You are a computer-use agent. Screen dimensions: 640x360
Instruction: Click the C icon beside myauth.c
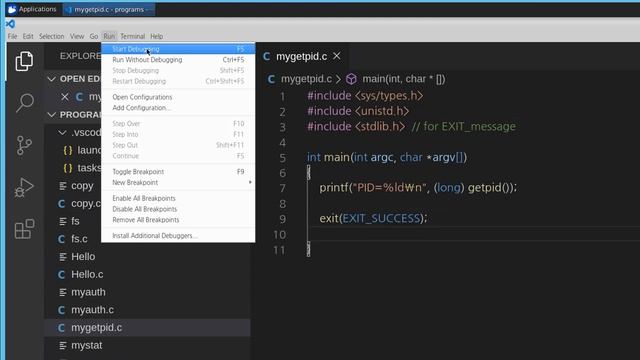61,310
